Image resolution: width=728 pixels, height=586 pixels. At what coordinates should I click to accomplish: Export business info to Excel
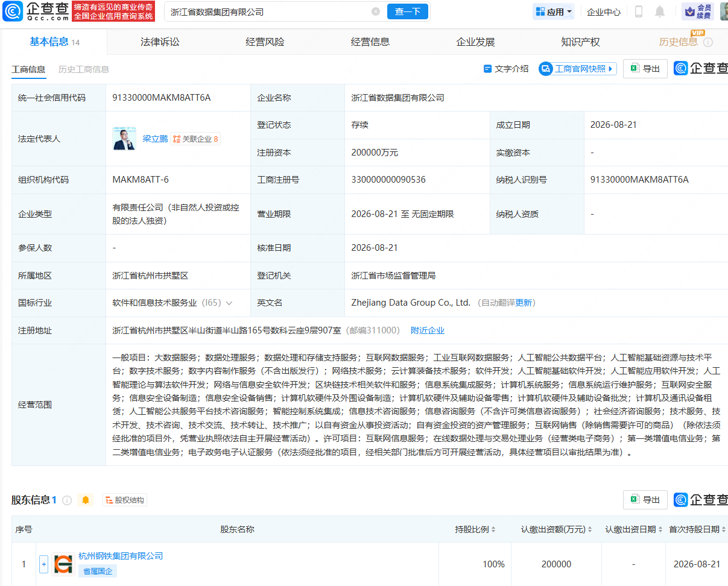tap(645, 69)
